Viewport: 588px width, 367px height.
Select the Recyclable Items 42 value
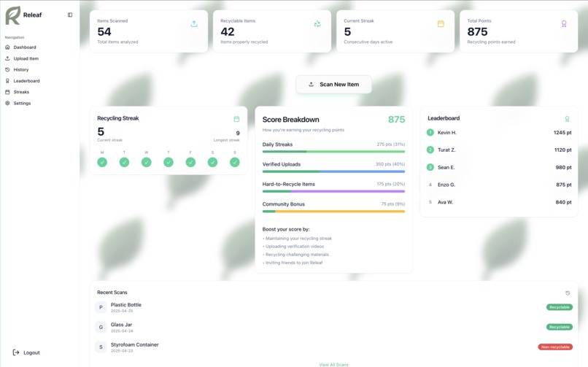tap(228, 32)
